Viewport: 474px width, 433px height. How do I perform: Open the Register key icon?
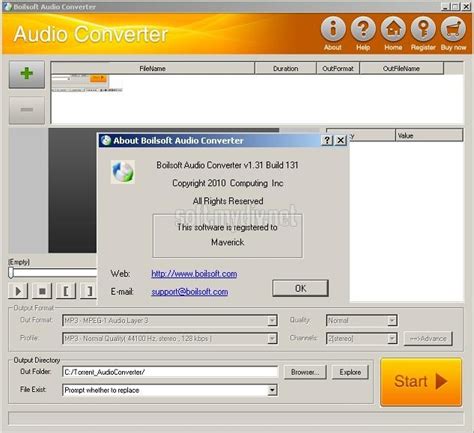(423, 29)
